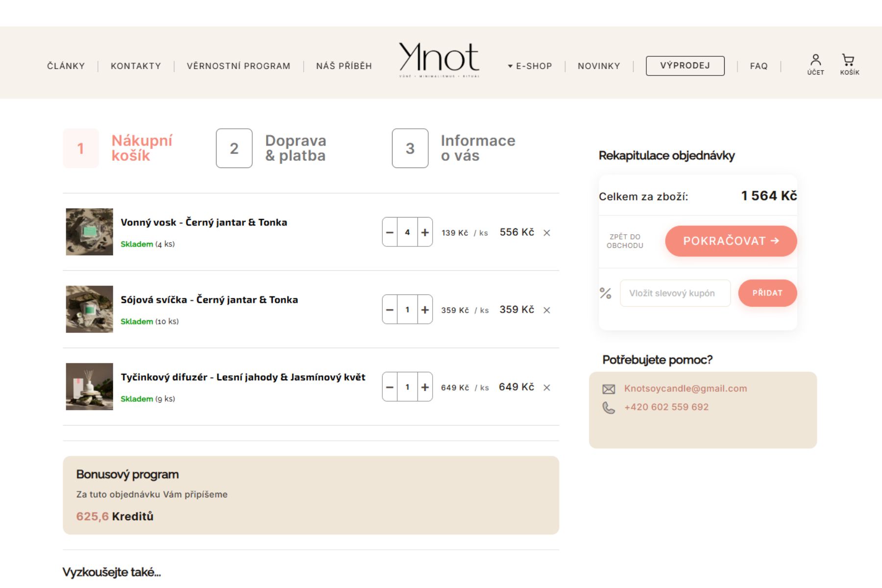
Task: Decrease quantity of Vonný vosk
Action: [390, 232]
